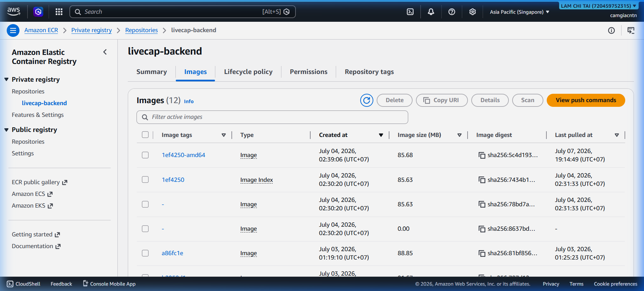This screenshot has height=291, width=644.
Task: Open the Asia Pacific (Singapore) region dropdown
Action: [519, 12]
